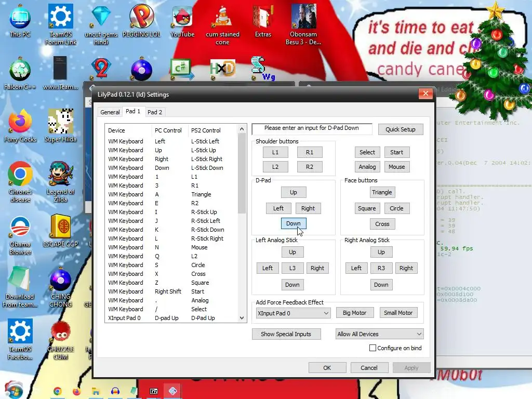Select the Right Shift Start binding row
The height and width of the screenshot is (399, 532).
tap(171, 291)
